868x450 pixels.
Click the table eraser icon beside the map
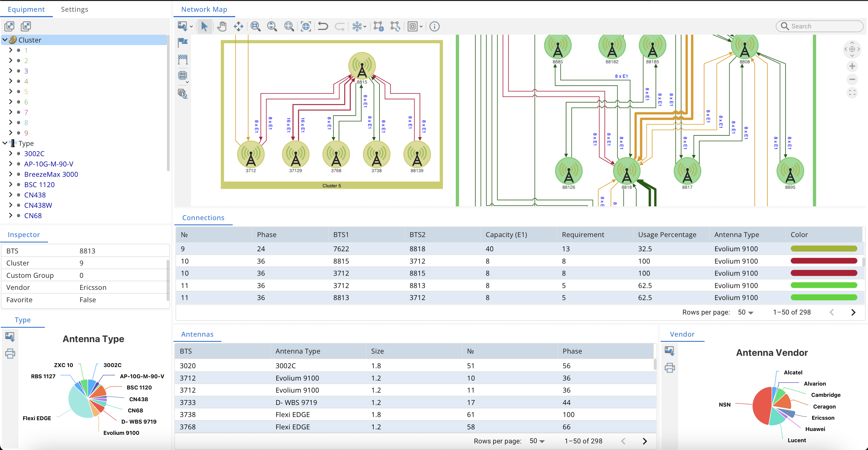pyautogui.click(x=183, y=94)
